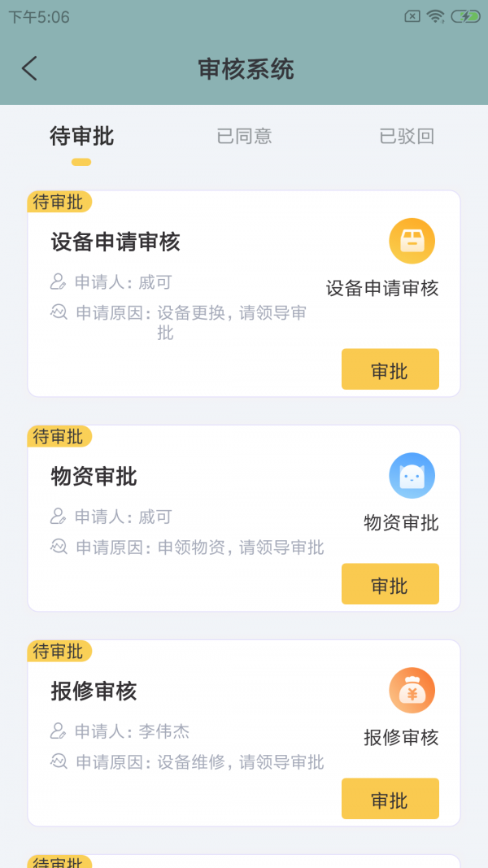Switch to the 已同意 tab
The width and height of the screenshot is (488, 868).
click(x=244, y=136)
